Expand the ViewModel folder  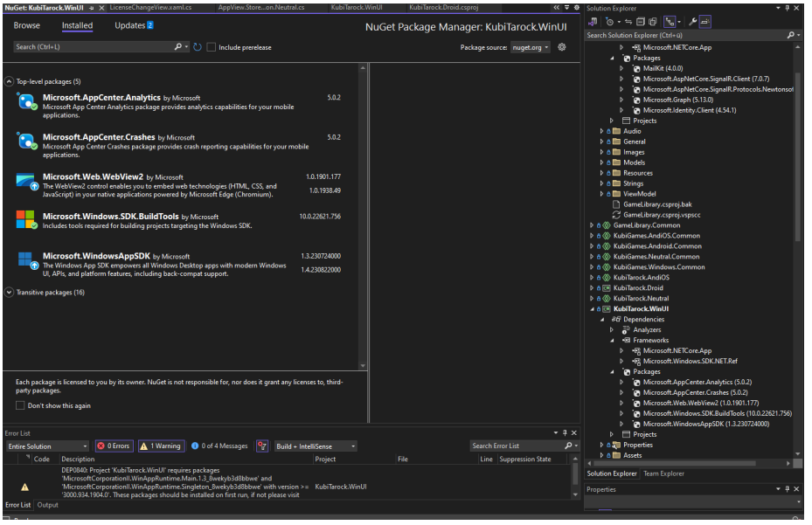[x=601, y=194]
